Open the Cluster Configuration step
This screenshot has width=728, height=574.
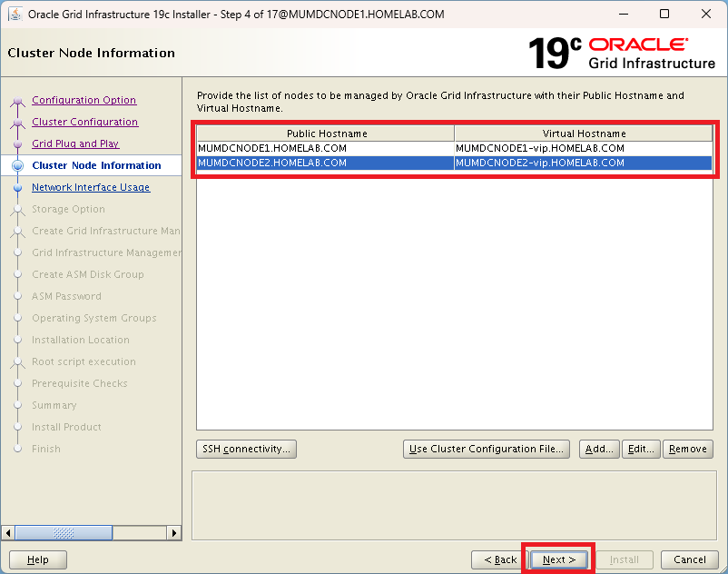[x=84, y=122]
